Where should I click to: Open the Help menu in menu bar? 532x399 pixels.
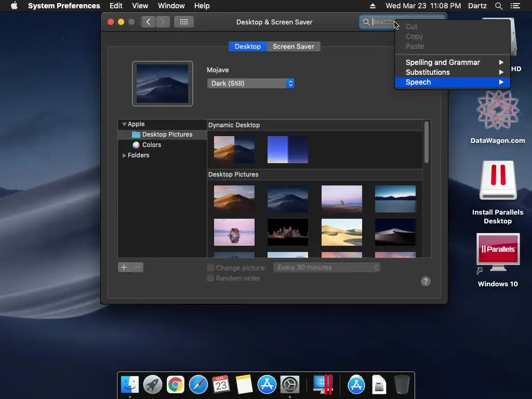(x=202, y=6)
